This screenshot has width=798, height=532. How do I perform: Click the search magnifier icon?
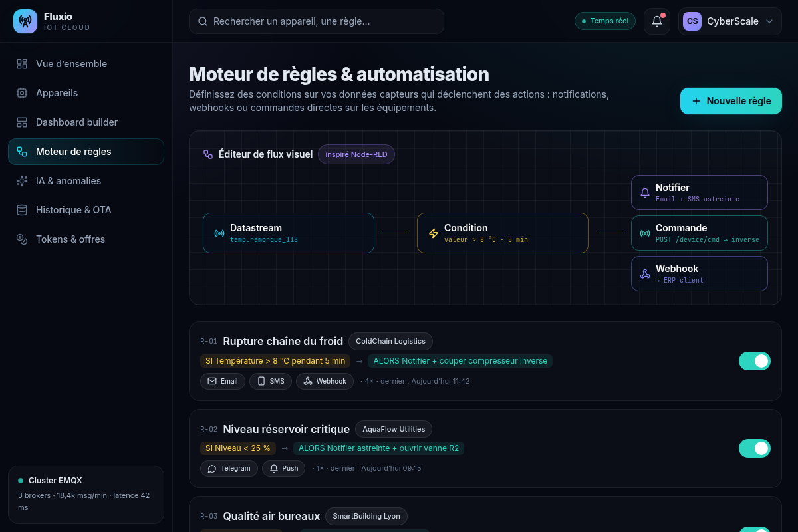click(203, 21)
